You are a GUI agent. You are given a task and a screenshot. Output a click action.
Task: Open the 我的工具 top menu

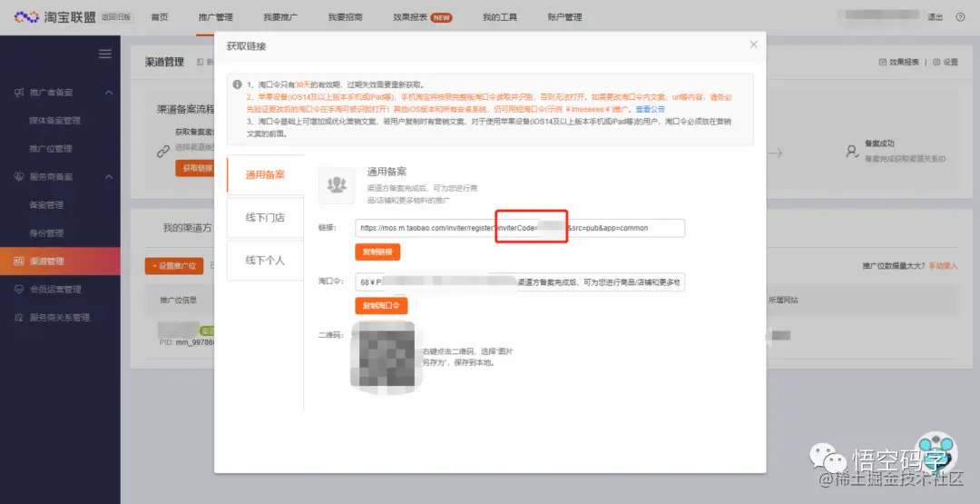[x=500, y=17]
